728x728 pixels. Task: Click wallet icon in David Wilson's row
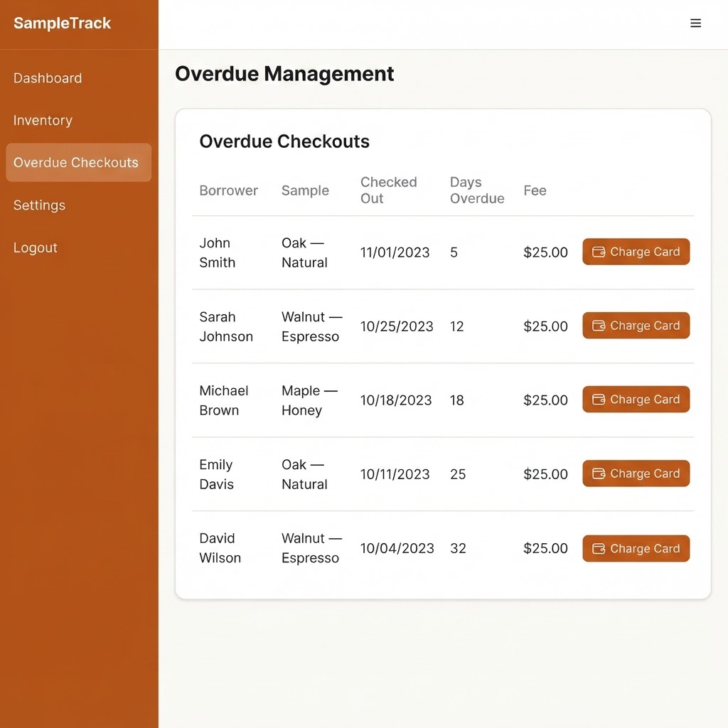click(x=599, y=549)
